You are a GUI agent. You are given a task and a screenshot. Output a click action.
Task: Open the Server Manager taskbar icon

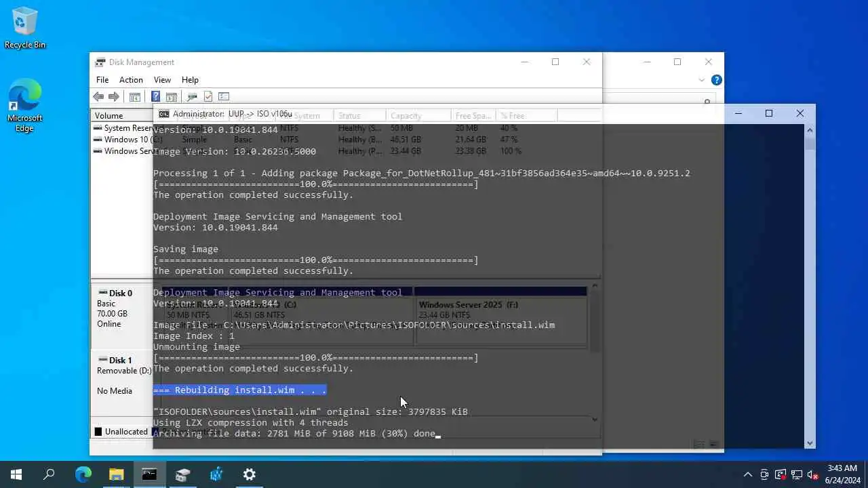tap(182, 474)
